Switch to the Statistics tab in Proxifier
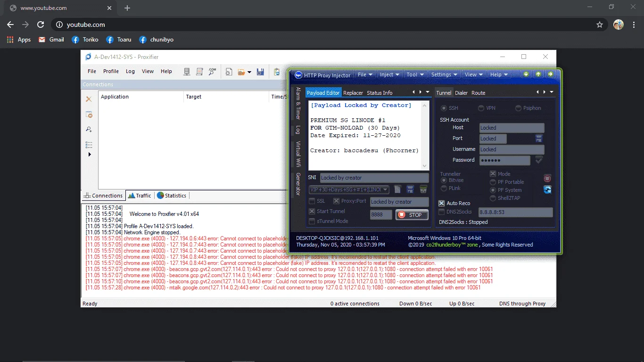Image resolution: width=644 pixels, height=362 pixels. (172, 196)
